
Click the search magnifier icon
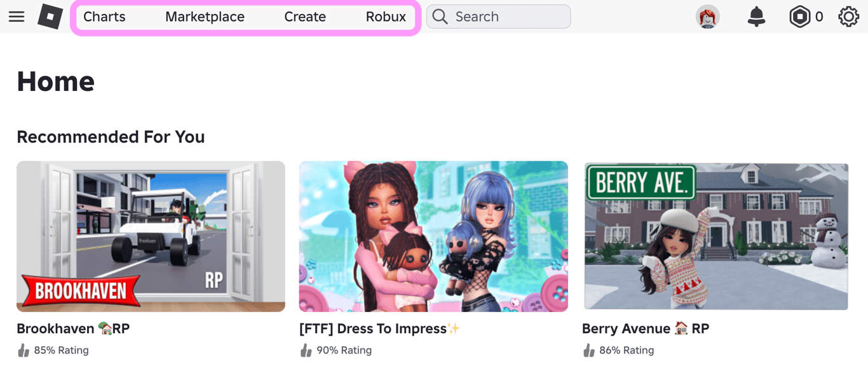[x=440, y=17]
